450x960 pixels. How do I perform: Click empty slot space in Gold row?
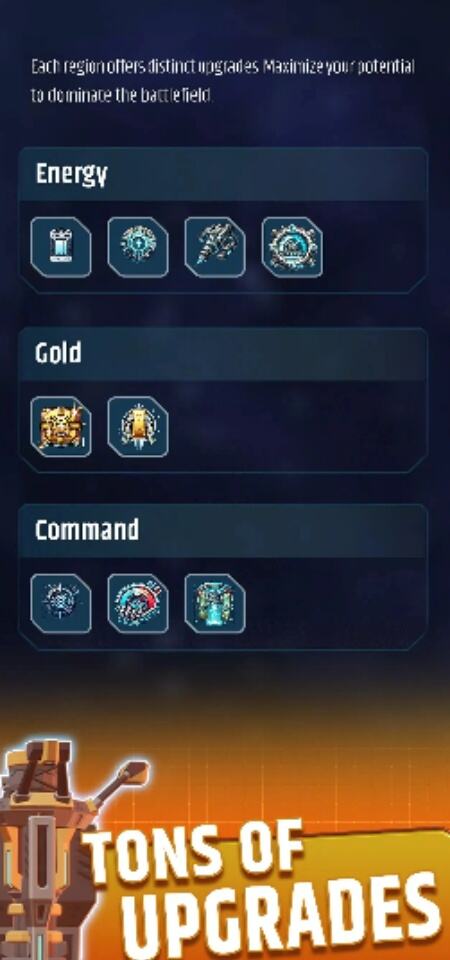[297, 427]
